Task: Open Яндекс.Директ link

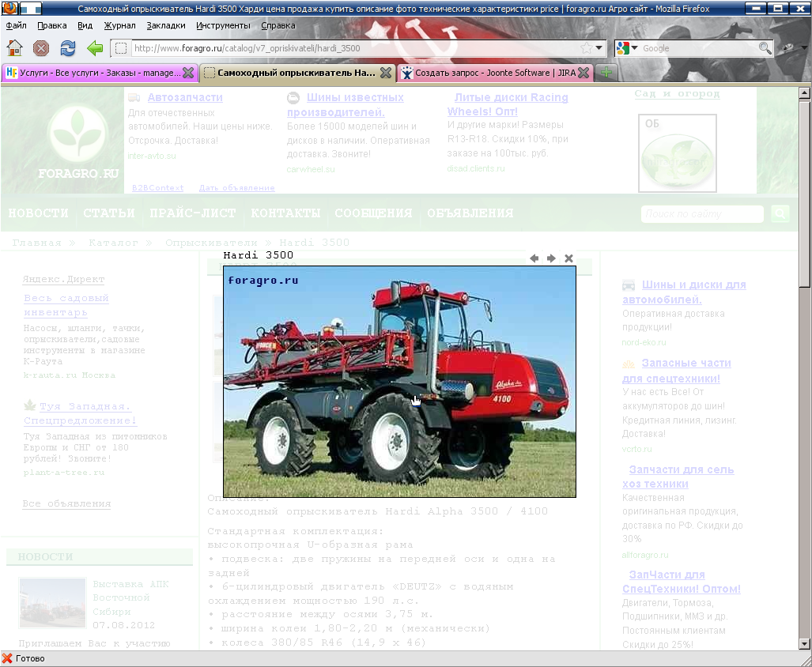Action: tap(63, 279)
